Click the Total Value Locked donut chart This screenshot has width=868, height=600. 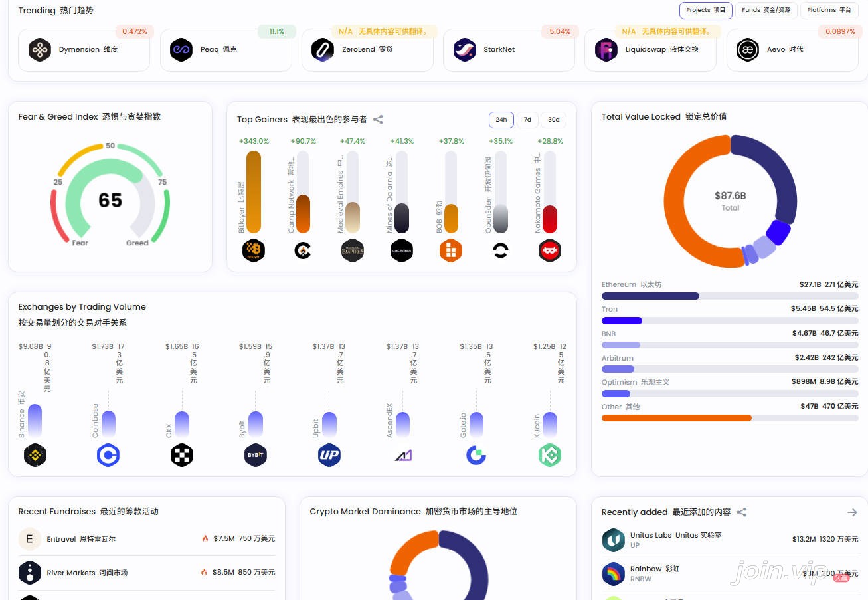[x=730, y=200]
